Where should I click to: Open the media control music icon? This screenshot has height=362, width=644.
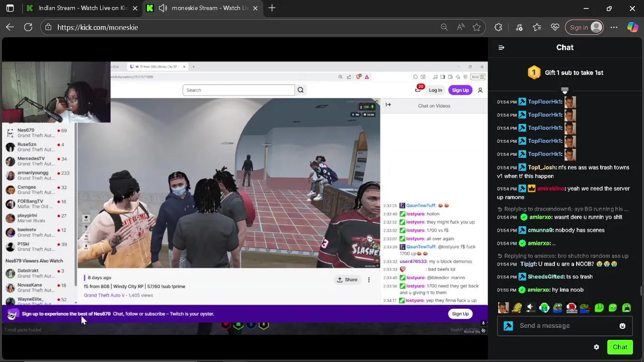[519, 27]
